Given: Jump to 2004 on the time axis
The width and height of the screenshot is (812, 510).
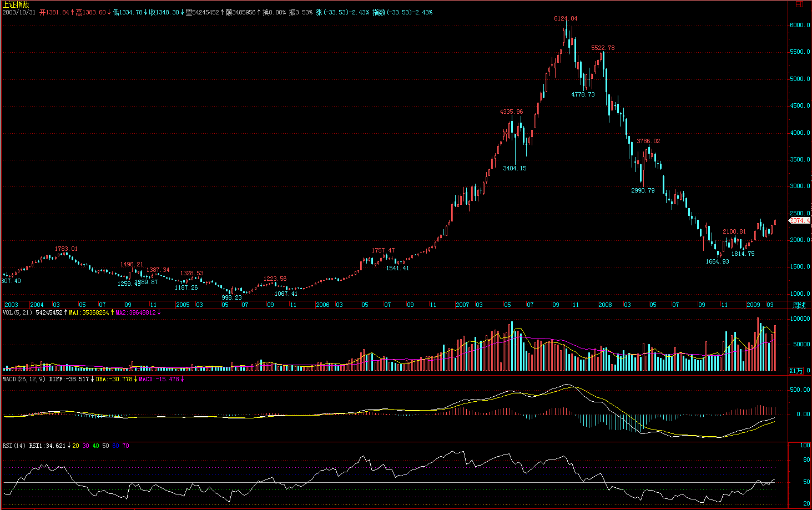Looking at the screenshot, I should (x=37, y=305).
